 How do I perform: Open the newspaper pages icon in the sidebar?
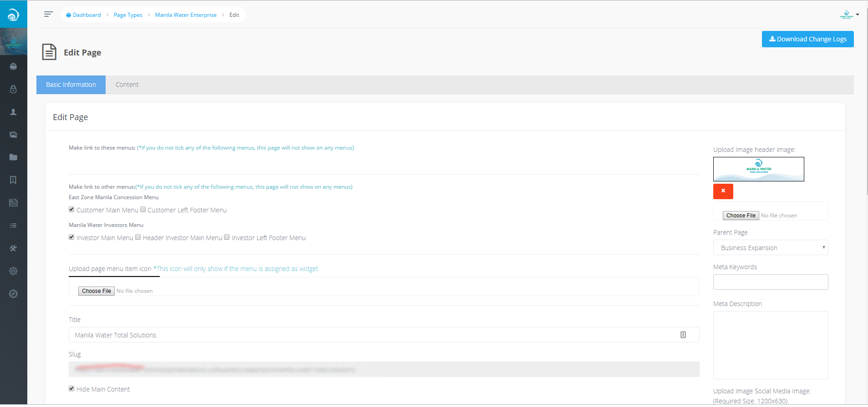[13, 203]
